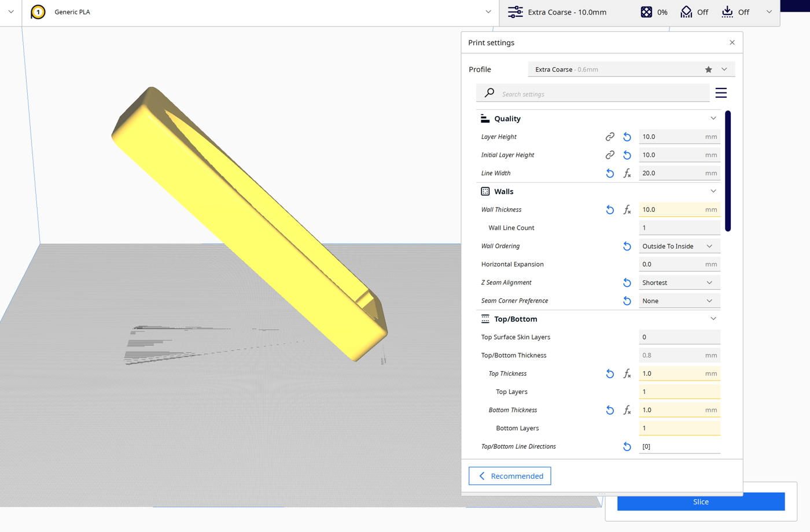Click the search magnifier in Print settings
The width and height of the screenshot is (810, 532).
click(488, 93)
